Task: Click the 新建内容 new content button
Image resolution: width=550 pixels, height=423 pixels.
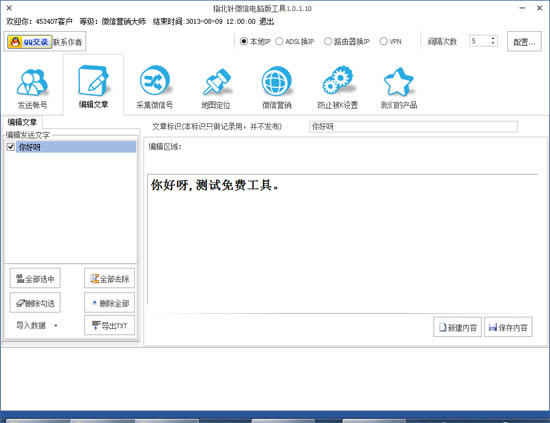Action: pyautogui.click(x=457, y=327)
